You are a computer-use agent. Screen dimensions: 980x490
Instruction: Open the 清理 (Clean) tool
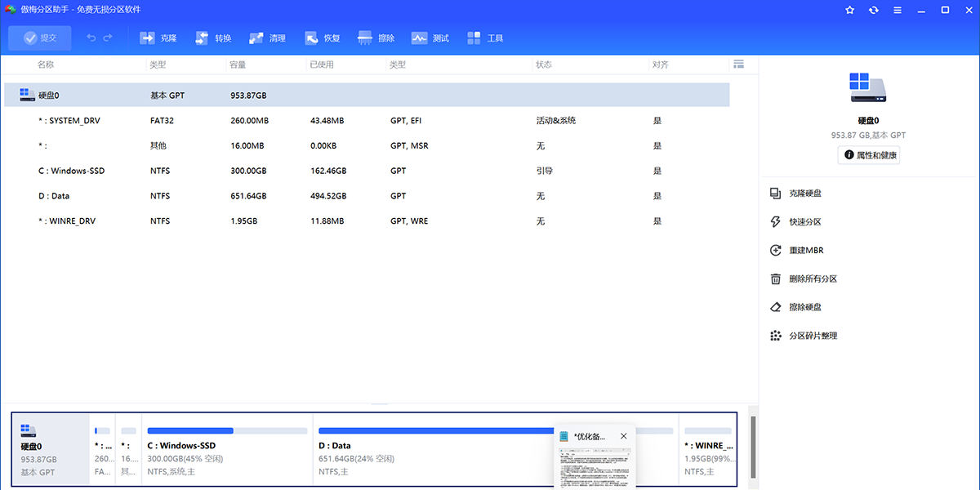tap(268, 38)
